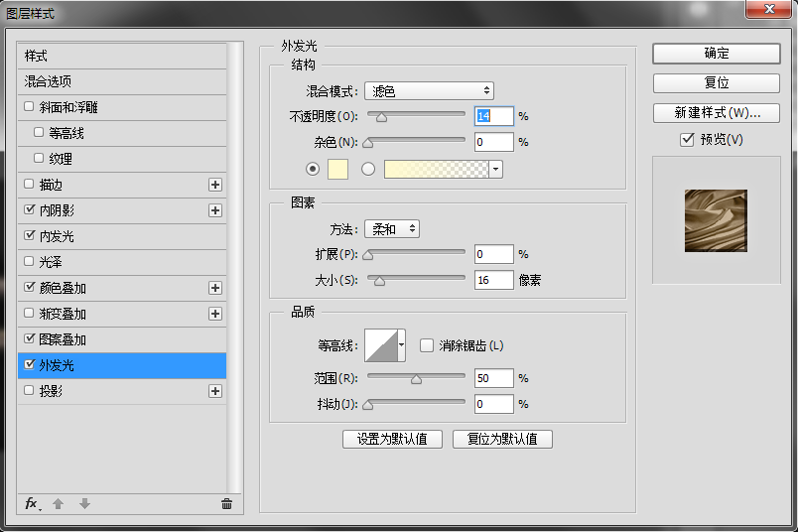Image resolution: width=798 pixels, height=532 pixels.
Task: Click the 范围 slider handle
Action: click(x=416, y=379)
